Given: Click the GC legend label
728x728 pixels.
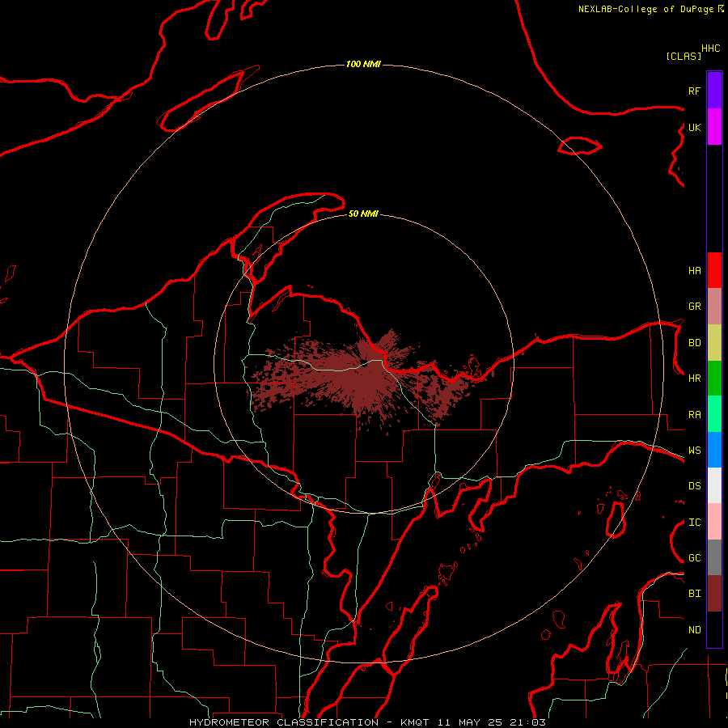Looking at the screenshot, I should pos(695,558).
